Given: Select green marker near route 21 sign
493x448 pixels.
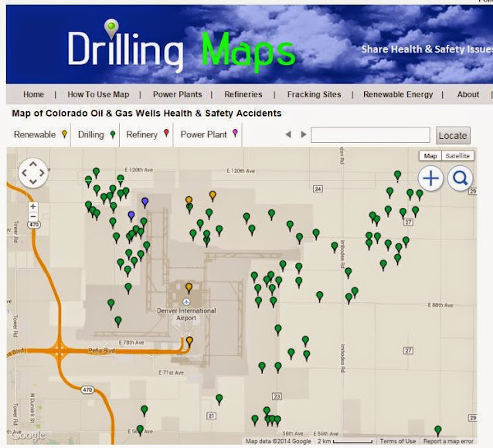Looking at the screenshot, I should tap(219, 399).
